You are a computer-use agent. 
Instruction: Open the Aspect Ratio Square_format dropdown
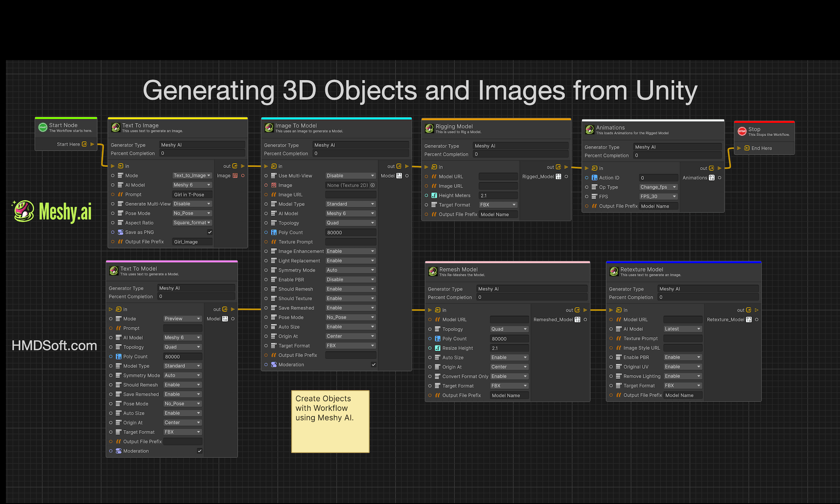coord(192,223)
